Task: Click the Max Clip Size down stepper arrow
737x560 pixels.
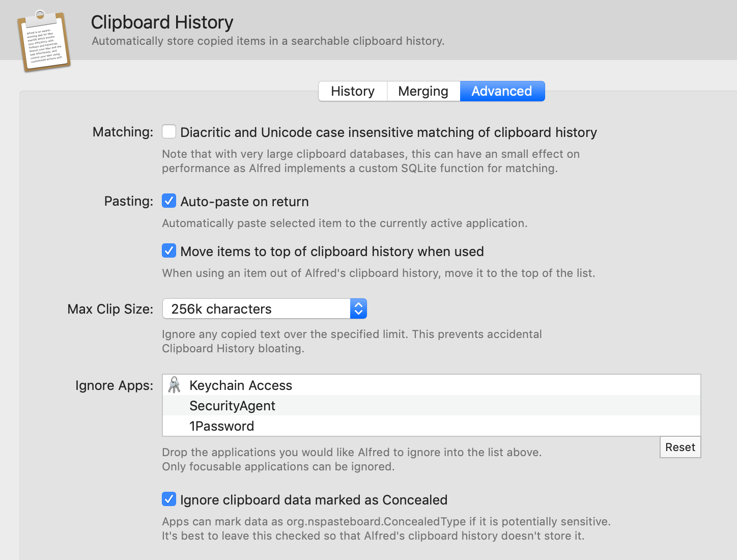Action: coord(358,313)
